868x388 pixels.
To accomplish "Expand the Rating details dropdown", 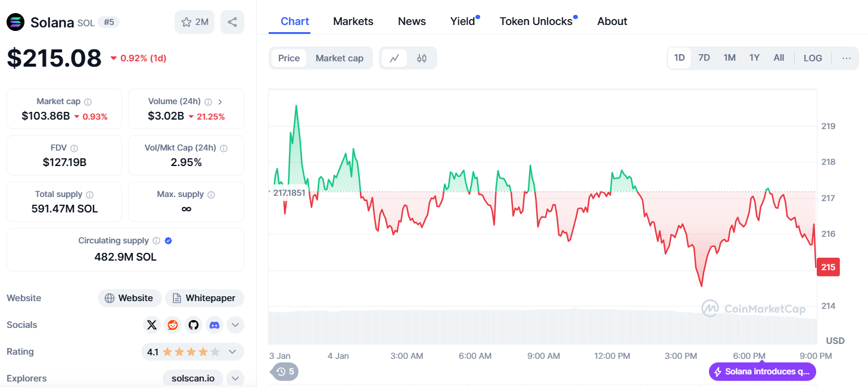I will click(232, 352).
